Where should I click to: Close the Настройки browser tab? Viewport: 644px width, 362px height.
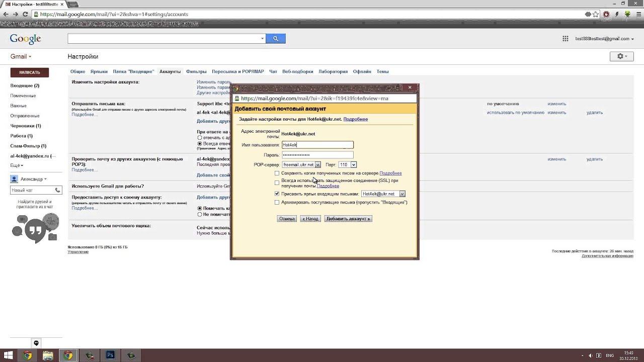click(61, 4)
